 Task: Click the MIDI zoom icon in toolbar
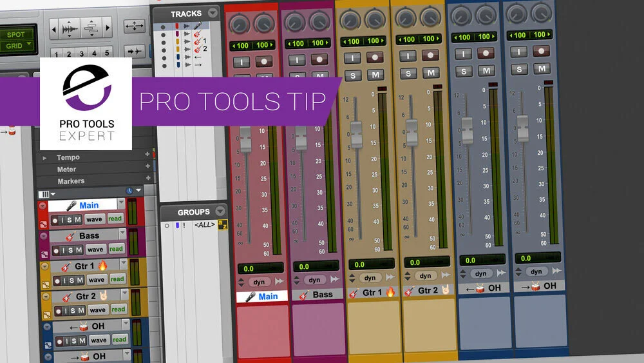pos(91,28)
